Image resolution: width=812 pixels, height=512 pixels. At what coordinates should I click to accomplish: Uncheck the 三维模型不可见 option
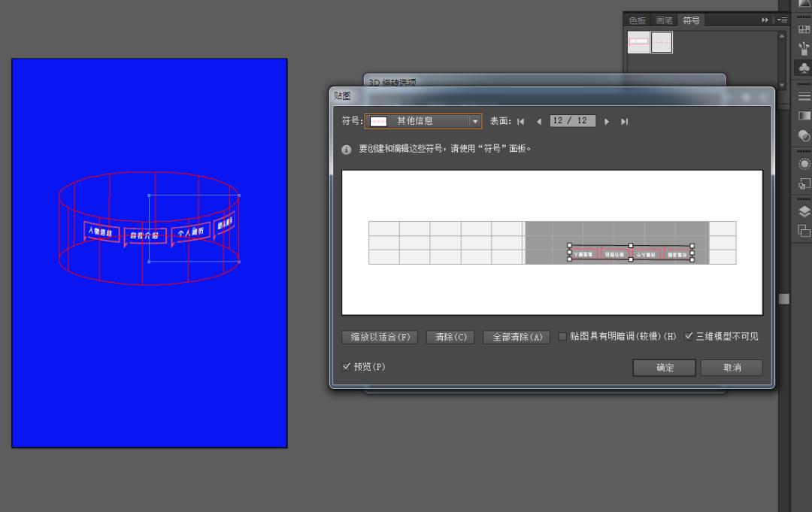(689, 336)
